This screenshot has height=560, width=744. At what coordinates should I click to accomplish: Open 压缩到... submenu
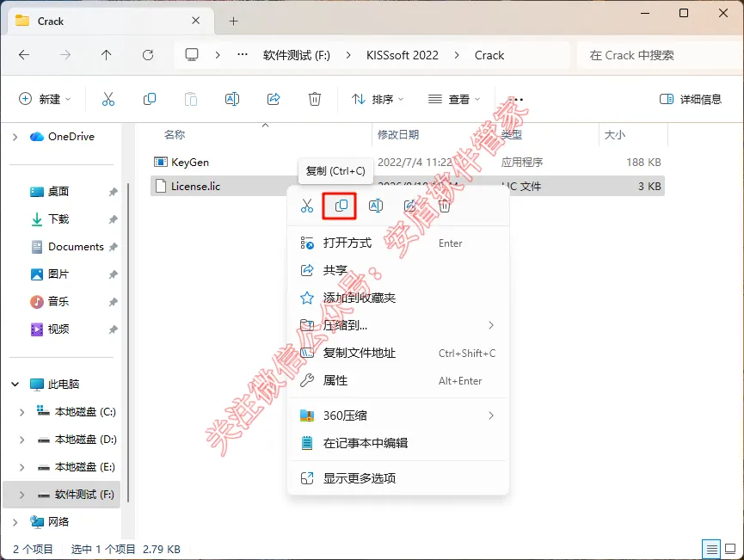(397, 325)
